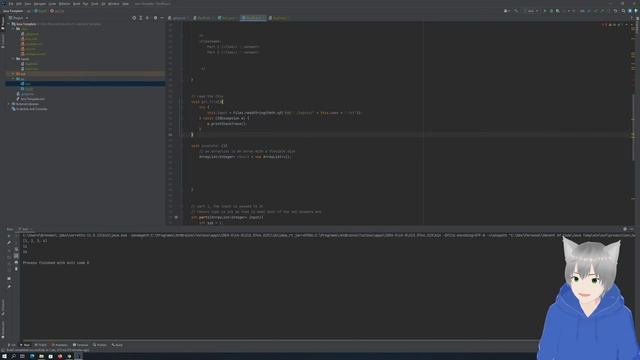Screen dimensions: 640x360
Task: Switch to the second editor tab
Action: click(203, 18)
